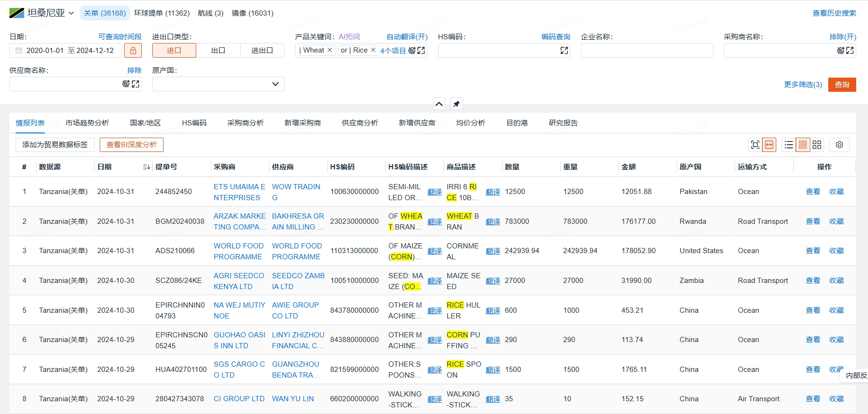Viewport: 868px width, 414px height.
Task: Open table column settings gear
Action: (x=839, y=145)
